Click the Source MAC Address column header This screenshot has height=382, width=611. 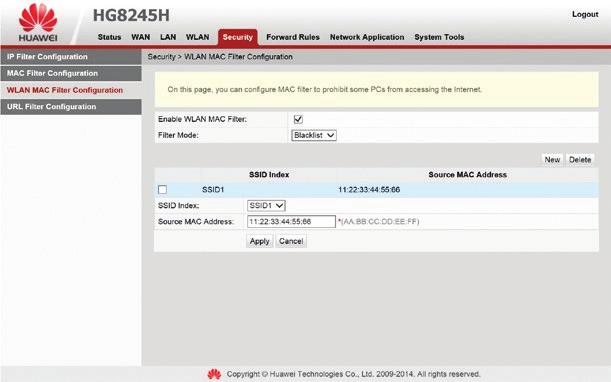(x=468, y=175)
